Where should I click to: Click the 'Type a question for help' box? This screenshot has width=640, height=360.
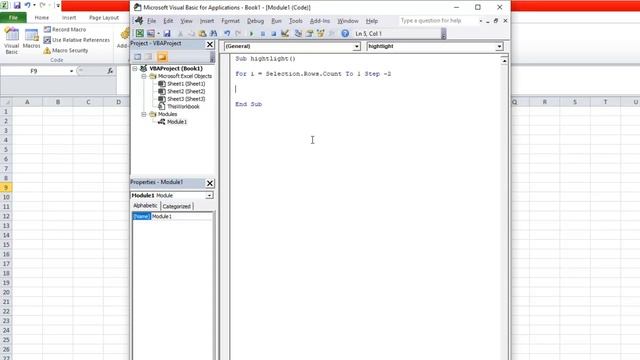439,20
